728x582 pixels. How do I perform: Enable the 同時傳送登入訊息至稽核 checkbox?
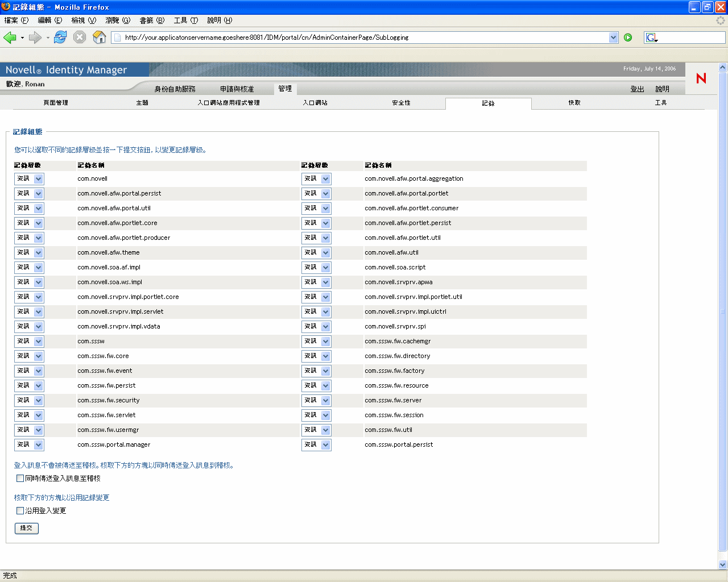coord(20,479)
